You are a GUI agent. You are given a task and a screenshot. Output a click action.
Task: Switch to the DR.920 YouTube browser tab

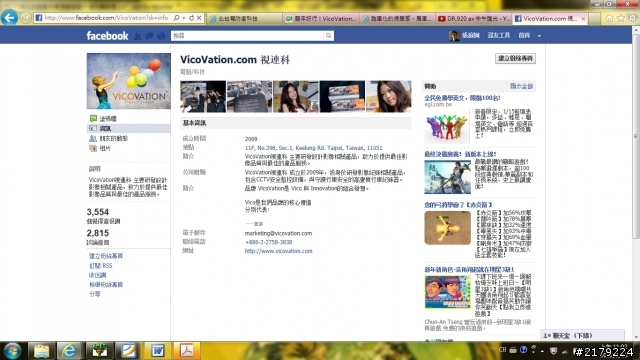pyautogui.click(x=473, y=18)
